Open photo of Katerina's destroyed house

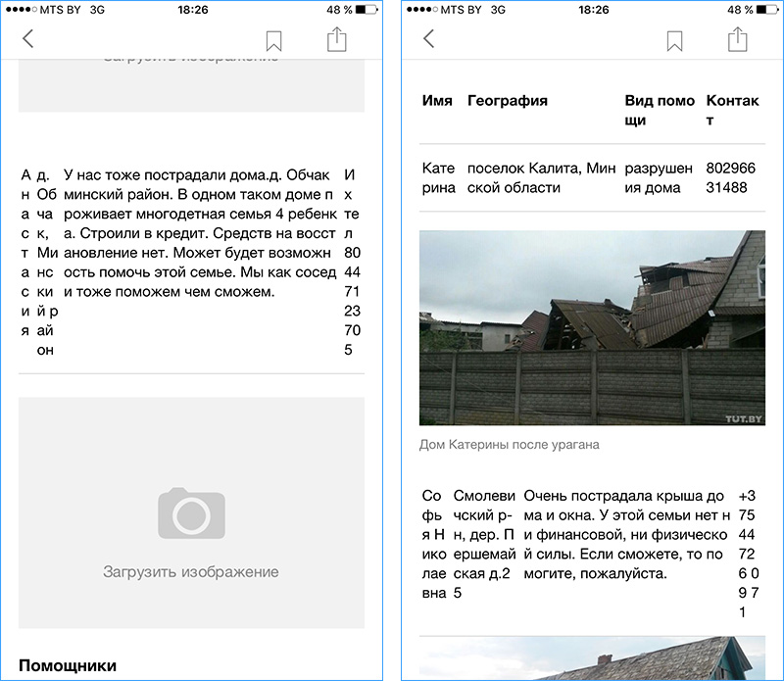[592, 327]
